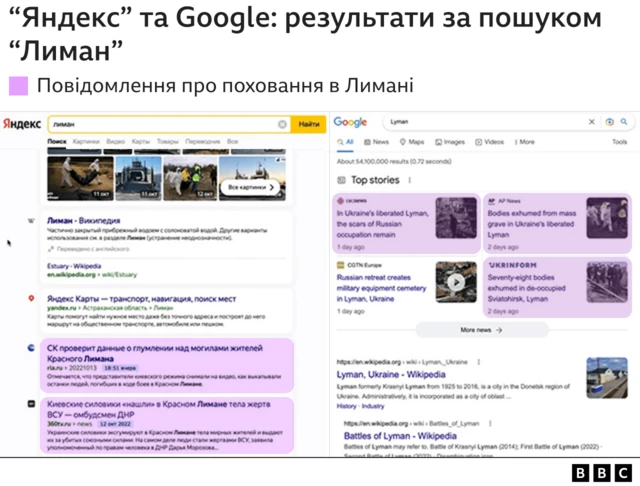Open the Карты tab in Yandex
Image resolution: width=640 pixels, height=486 pixels.
[x=141, y=142]
